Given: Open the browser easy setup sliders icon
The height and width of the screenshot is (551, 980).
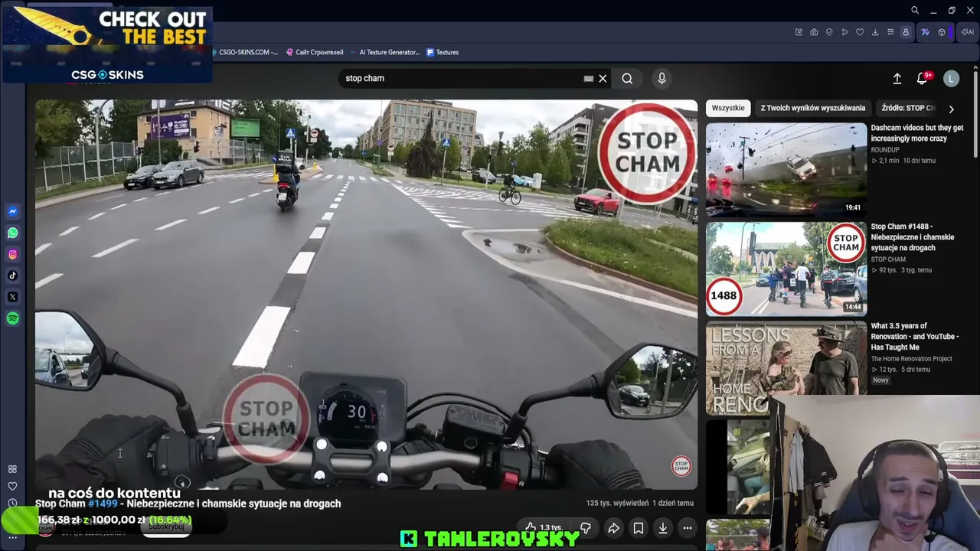Looking at the screenshot, I should pyautogui.click(x=890, y=32).
